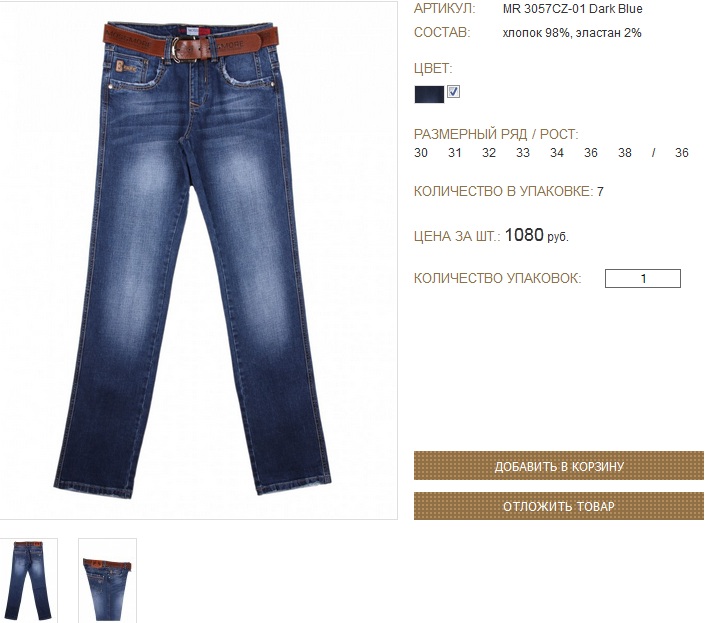
Task: Click the ОТЛОЖИТЬ ТОВАР button
Action: pos(559,506)
